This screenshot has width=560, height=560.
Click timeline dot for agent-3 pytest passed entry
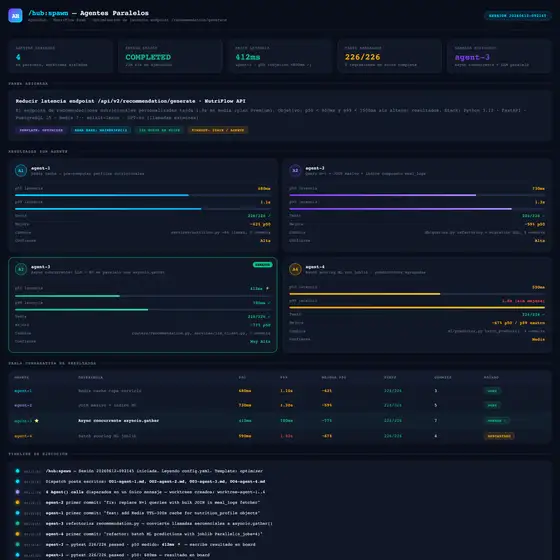point(18,544)
